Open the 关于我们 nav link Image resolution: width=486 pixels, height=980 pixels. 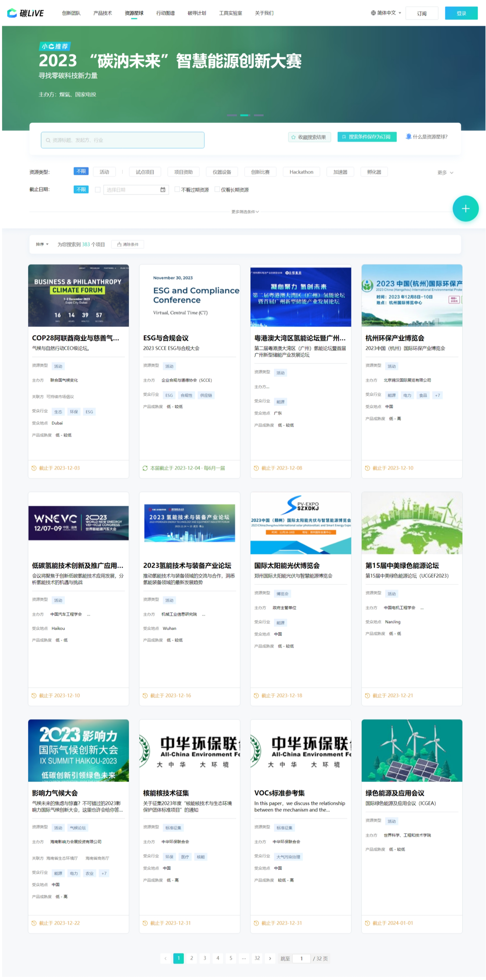tap(264, 13)
